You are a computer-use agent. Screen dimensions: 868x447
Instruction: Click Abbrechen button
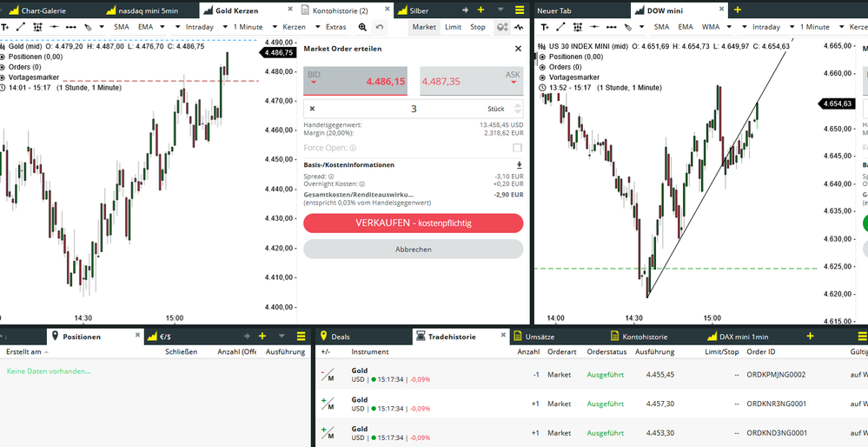coord(413,250)
